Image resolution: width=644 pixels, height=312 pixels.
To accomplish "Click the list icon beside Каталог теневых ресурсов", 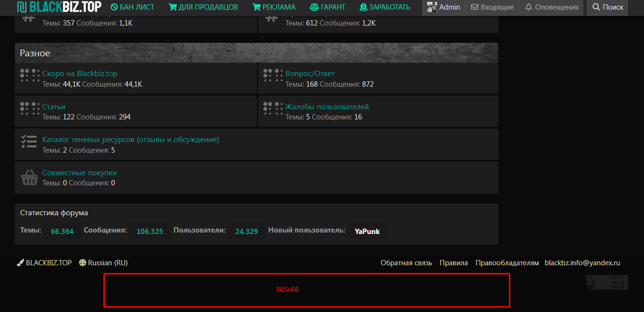I will pyautogui.click(x=29, y=141).
